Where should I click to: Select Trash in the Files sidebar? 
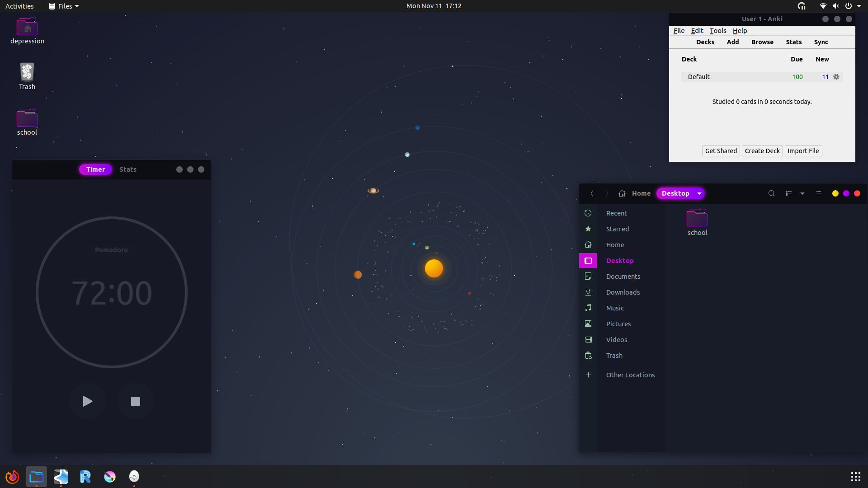coord(614,355)
